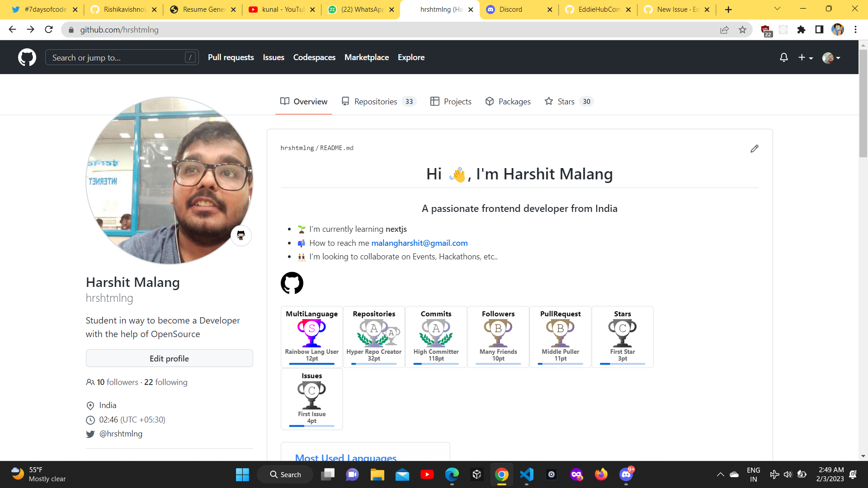Launch Visual Studio Code from the taskbar
This screenshot has height=488, width=868.
coord(526,474)
